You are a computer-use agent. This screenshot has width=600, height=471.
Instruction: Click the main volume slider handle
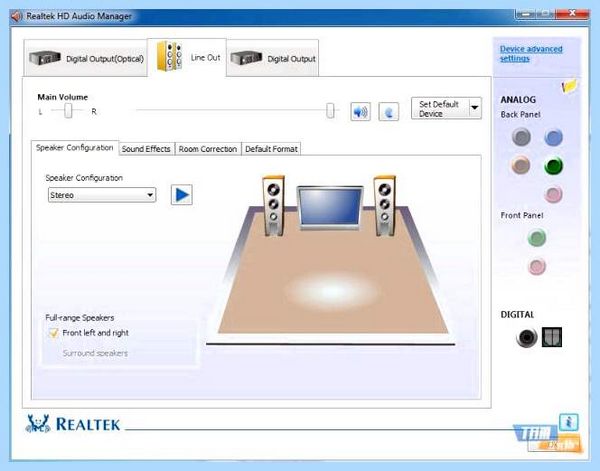click(330, 111)
